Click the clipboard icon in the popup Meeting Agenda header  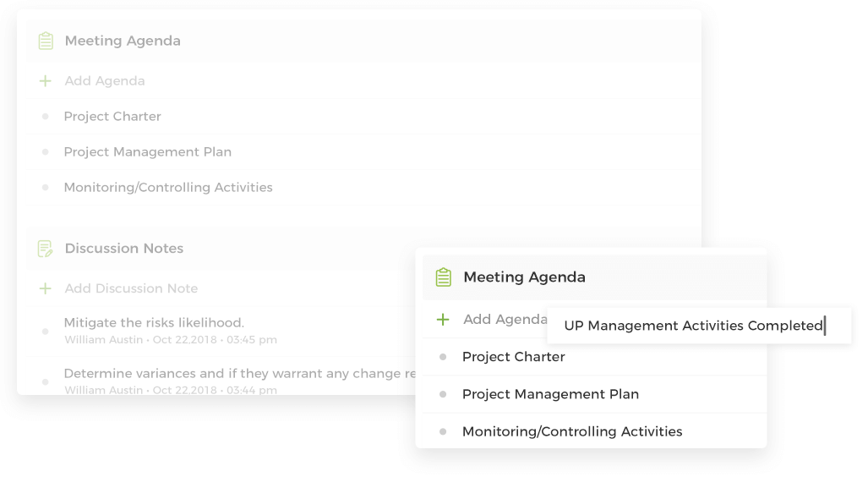(444, 277)
